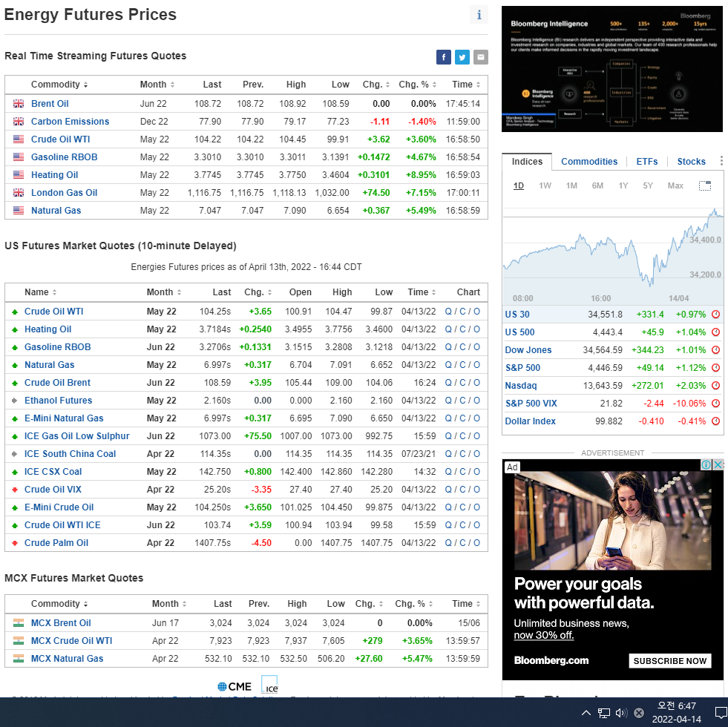Share quotes via the Twitter icon
The image size is (728, 727).
(x=462, y=57)
